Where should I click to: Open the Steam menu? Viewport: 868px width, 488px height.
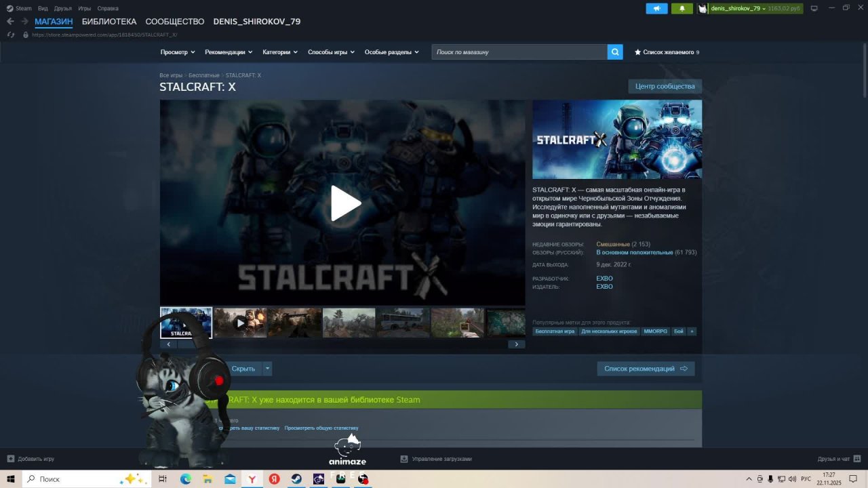click(19, 8)
